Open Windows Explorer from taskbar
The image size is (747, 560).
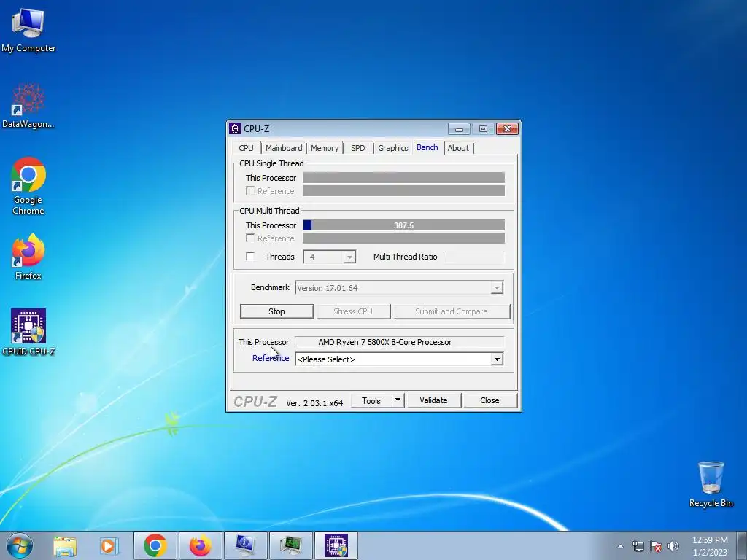tap(65, 545)
